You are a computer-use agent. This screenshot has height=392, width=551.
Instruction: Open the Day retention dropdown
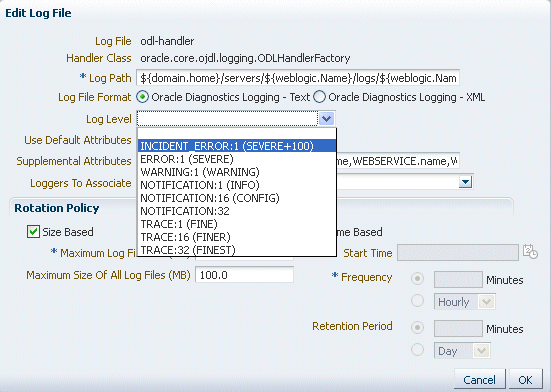[481, 351]
